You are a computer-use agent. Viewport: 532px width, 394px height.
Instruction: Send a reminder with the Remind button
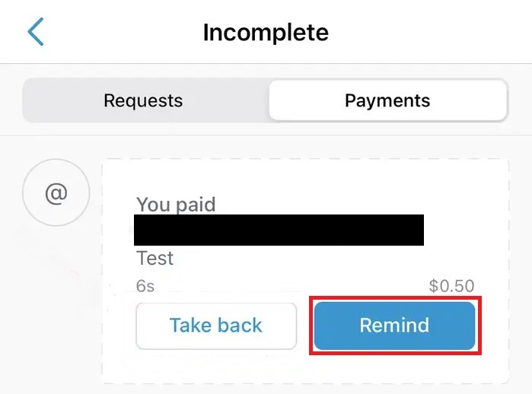(x=394, y=326)
